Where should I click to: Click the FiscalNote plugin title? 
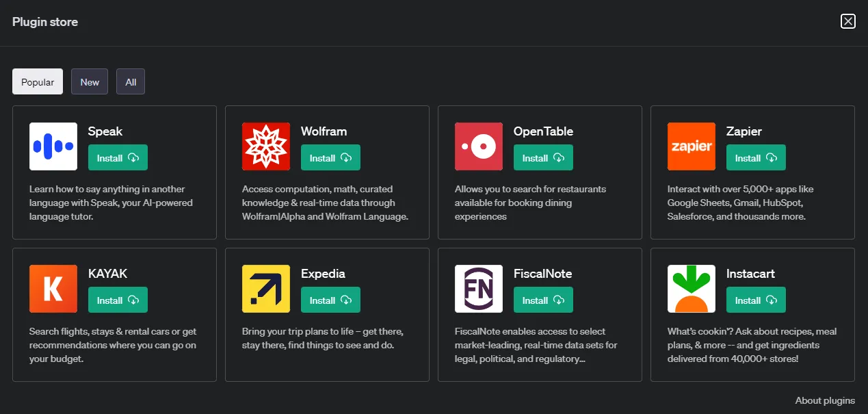pos(542,274)
